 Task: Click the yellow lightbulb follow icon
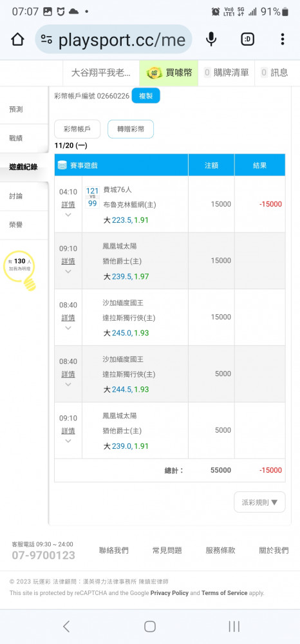click(x=20, y=270)
